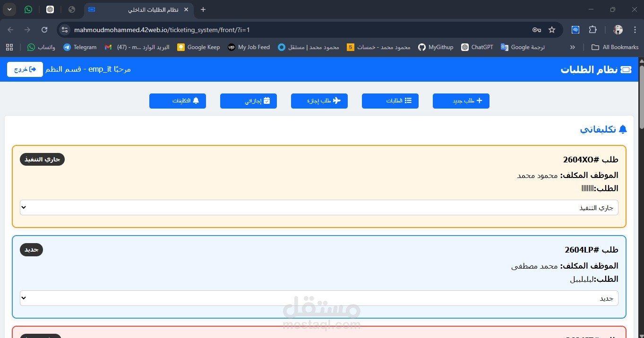Click the خروج logout button
Viewport: 644px width, 338px height.
coord(25,69)
